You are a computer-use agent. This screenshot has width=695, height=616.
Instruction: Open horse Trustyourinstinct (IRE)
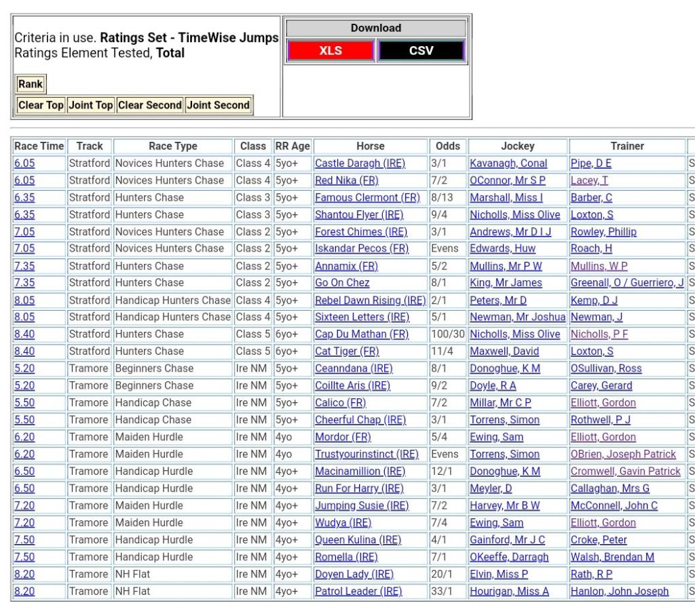367,454
